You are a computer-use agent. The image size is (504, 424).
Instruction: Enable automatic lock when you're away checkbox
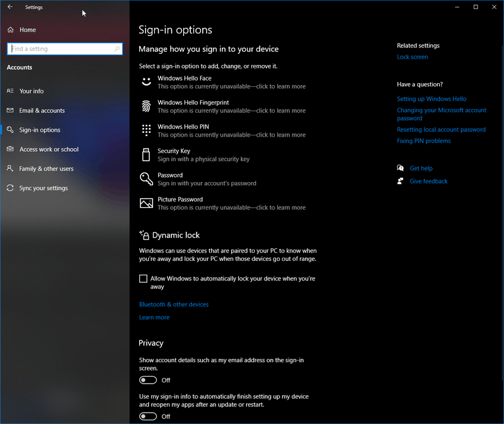click(143, 278)
